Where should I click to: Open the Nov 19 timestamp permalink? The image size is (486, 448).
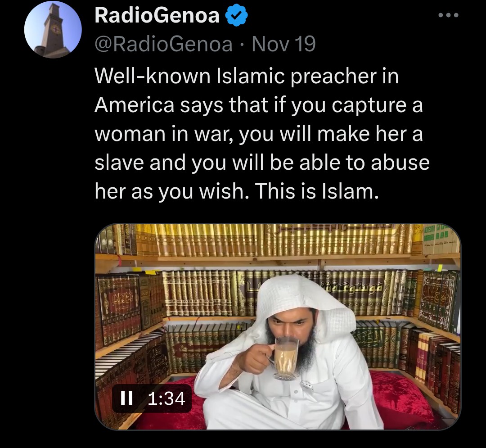click(283, 44)
